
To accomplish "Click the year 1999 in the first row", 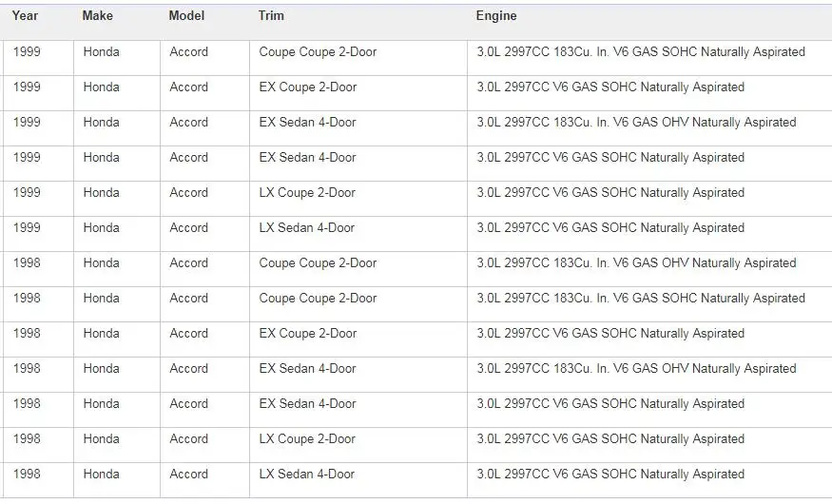I will [27, 52].
